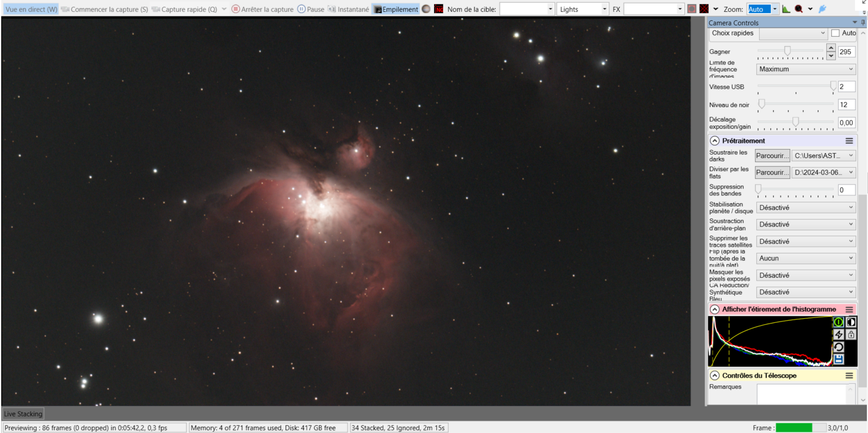Click the circular reset arrow histogram icon
868x433 pixels.
click(x=838, y=347)
